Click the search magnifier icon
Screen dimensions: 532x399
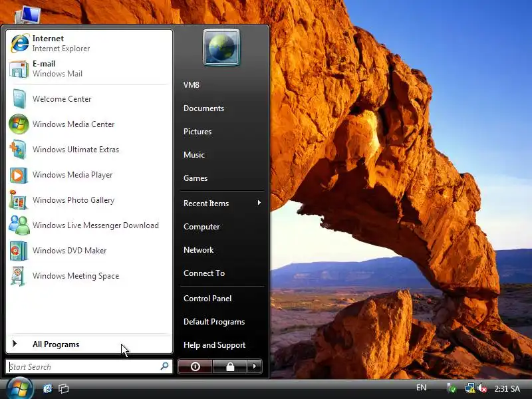(164, 366)
